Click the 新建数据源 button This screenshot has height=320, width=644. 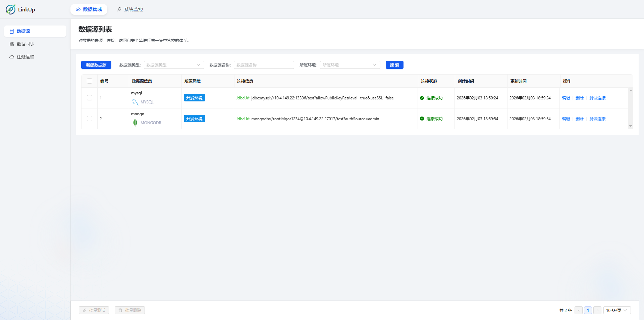pos(96,65)
